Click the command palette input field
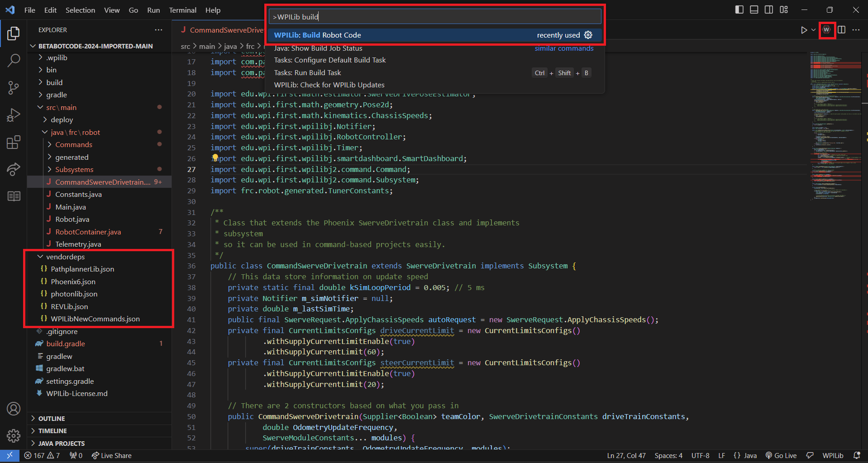Image resolution: width=868 pixels, height=463 pixels. click(435, 17)
